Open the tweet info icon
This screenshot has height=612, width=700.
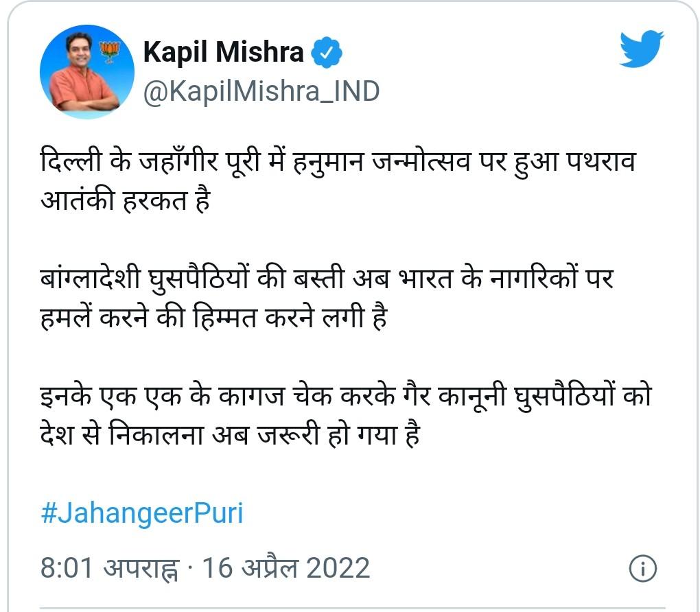point(642,569)
